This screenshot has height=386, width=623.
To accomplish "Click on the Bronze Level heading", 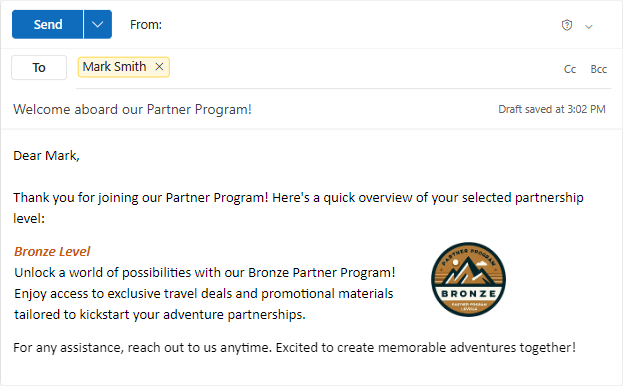I will click(52, 251).
